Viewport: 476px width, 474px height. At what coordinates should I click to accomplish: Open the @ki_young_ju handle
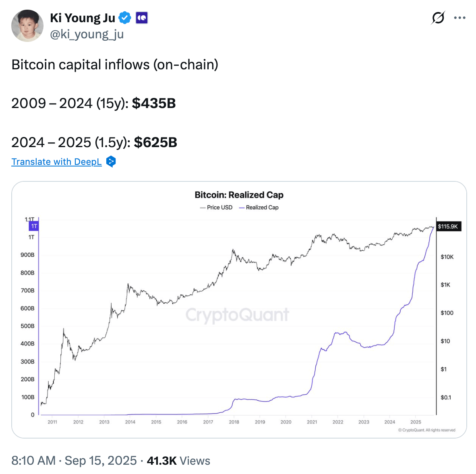tap(87, 34)
